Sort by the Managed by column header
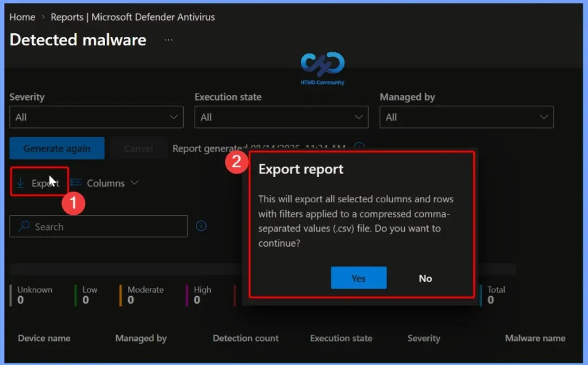Screen dimensions: 588x365 pos(141,339)
